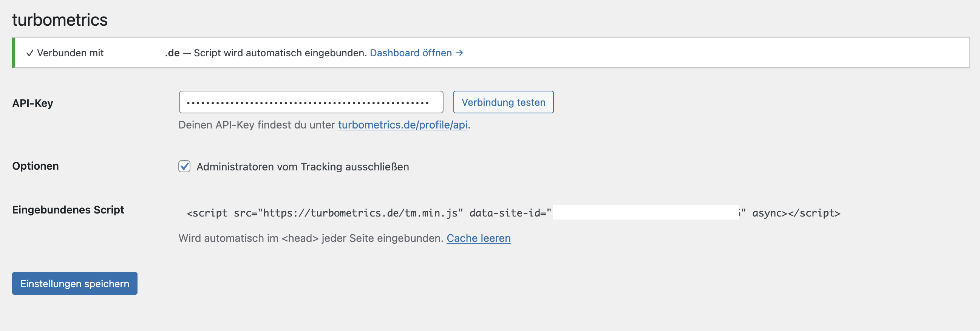Follow the turbometrics.de/profile/api link

point(402,125)
